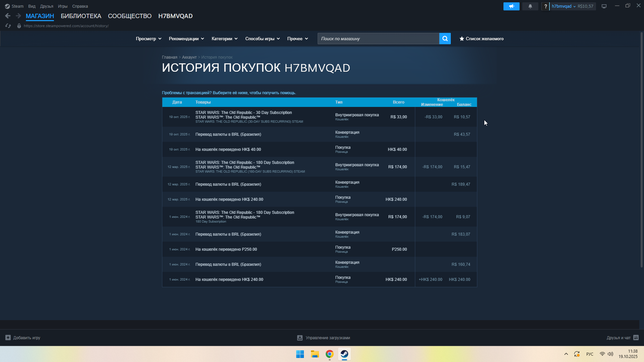Open the announcements megaphone icon
Image resolution: width=644 pixels, height=362 pixels.
pos(511,6)
